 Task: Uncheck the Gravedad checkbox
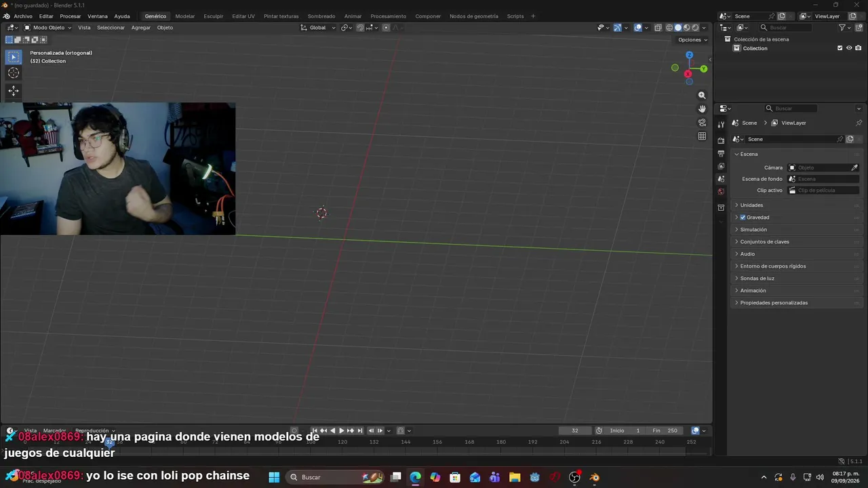tap(743, 218)
